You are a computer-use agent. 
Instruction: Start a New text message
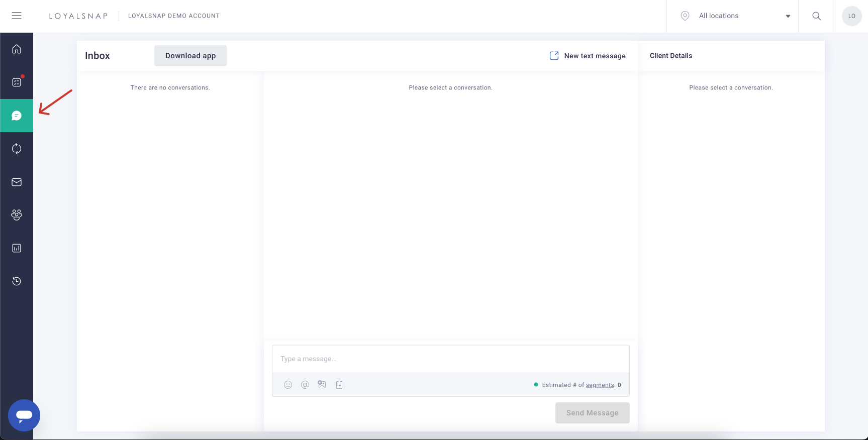pos(595,56)
